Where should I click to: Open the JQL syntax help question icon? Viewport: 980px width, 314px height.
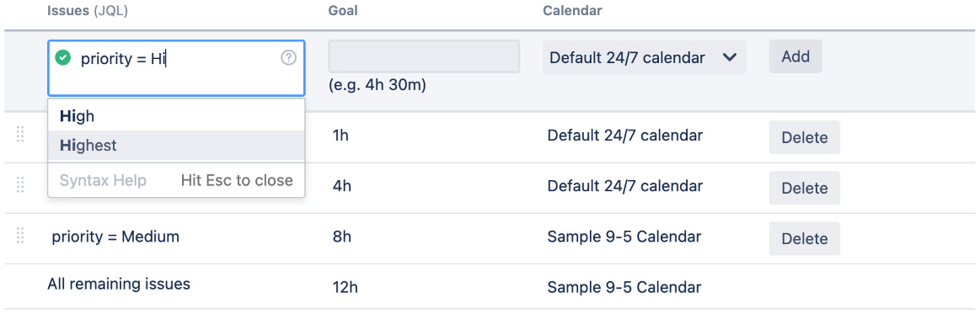click(288, 58)
